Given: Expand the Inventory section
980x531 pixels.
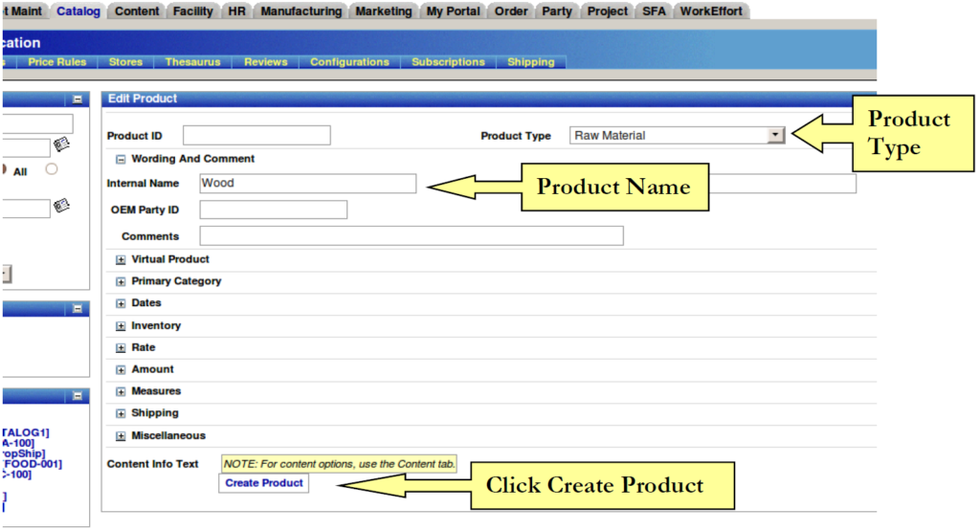Looking at the screenshot, I should point(122,326).
